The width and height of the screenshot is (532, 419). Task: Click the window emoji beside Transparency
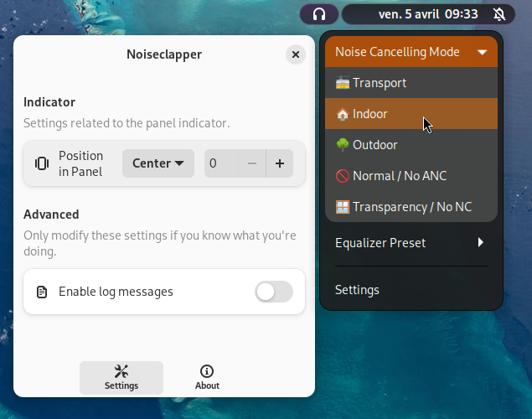[343, 207]
